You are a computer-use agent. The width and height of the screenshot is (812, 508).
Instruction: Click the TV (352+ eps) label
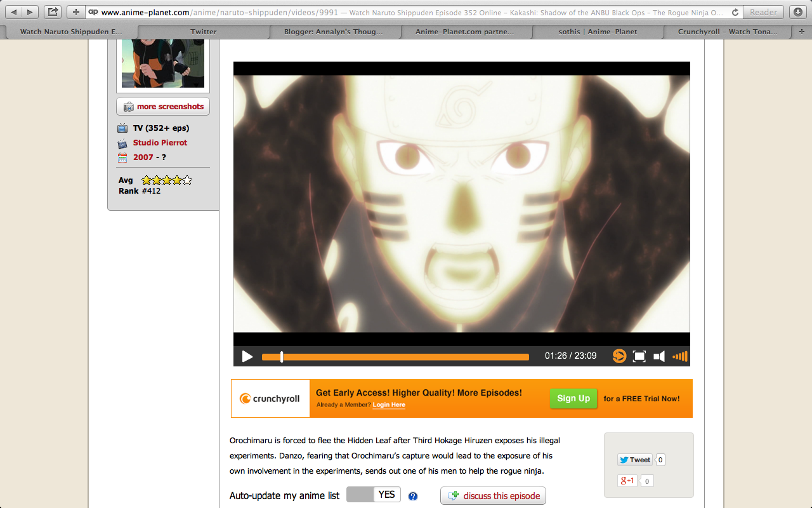(161, 128)
